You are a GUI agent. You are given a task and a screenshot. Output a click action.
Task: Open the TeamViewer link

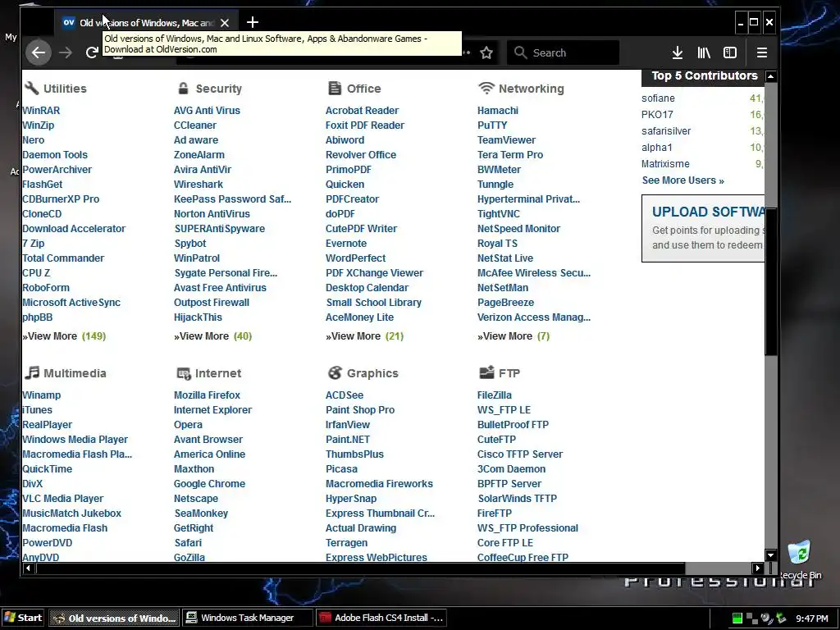506,139
